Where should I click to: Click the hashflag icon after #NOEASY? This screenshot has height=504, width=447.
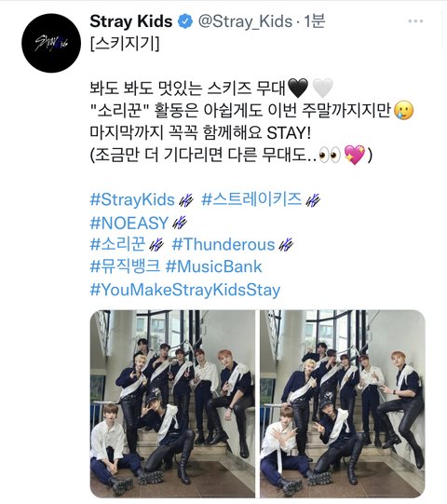pos(180,223)
